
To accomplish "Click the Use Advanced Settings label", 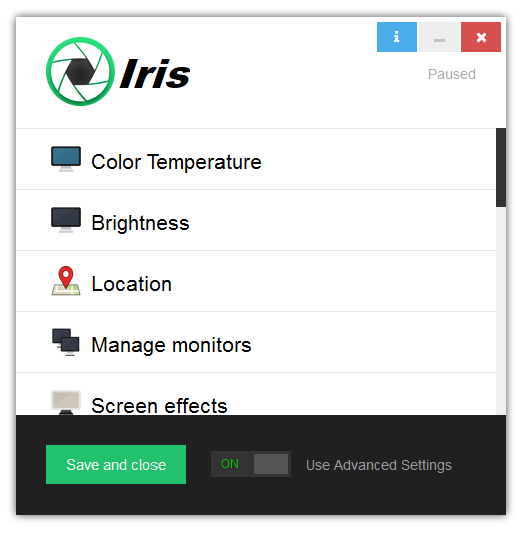I will pos(379,465).
